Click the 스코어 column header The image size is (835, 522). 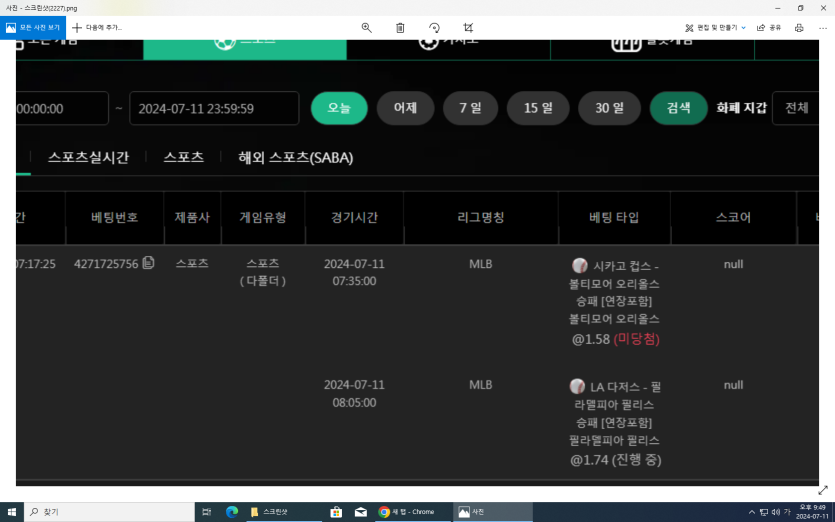733,217
